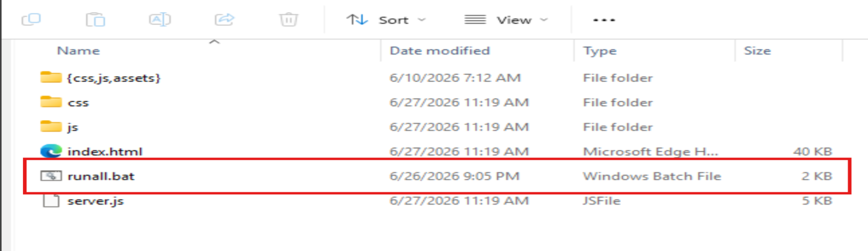Screen dimensions: 868x251
Task: Click the Edge icon beside index.html
Action: tap(51, 151)
